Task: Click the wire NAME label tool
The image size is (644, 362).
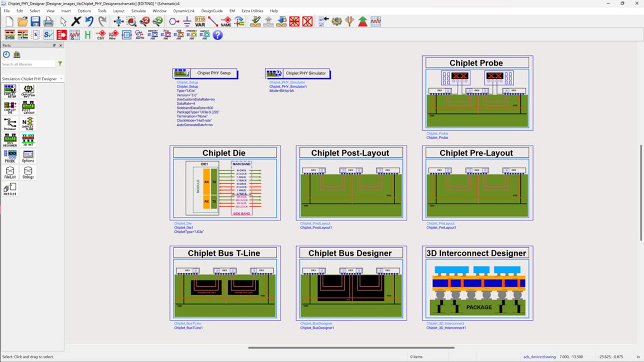Action: 226,21
